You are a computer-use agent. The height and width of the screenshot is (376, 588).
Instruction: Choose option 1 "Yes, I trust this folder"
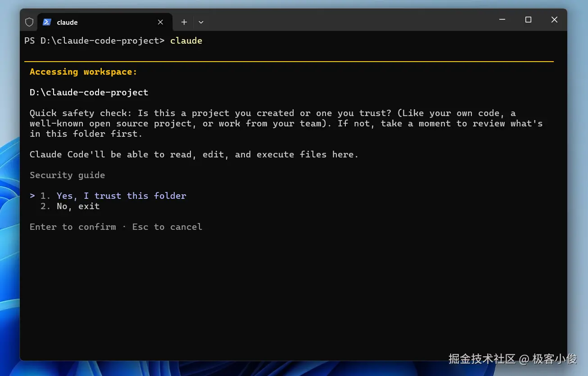pyautogui.click(x=108, y=196)
